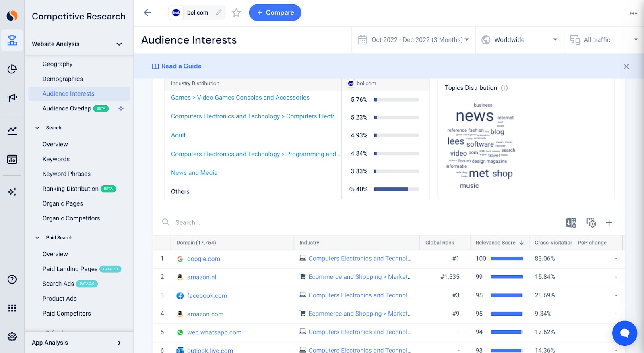Click the Others 75.40% distribution bar

coord(396,189)
